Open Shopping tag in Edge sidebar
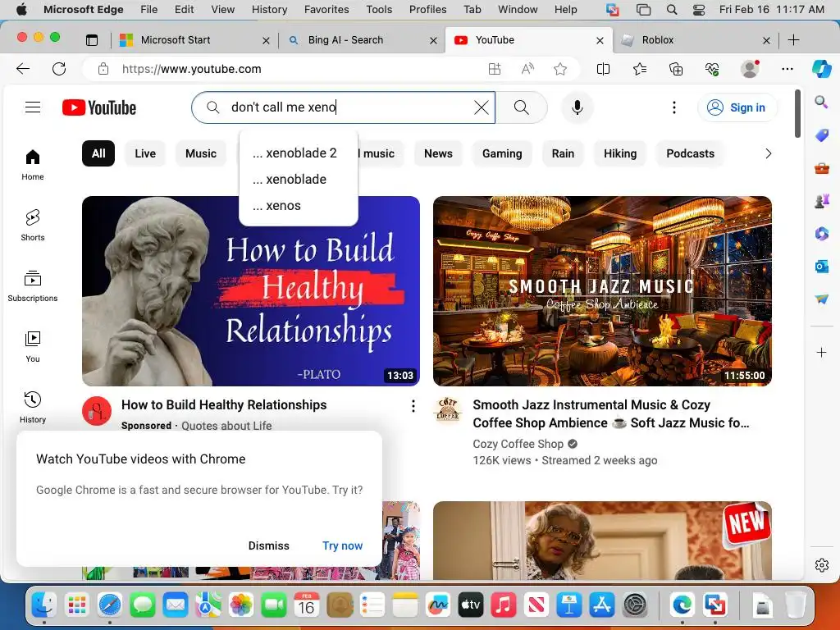This screenshot has width=840, height=630. pyautogui.click(x=822, y=135)
